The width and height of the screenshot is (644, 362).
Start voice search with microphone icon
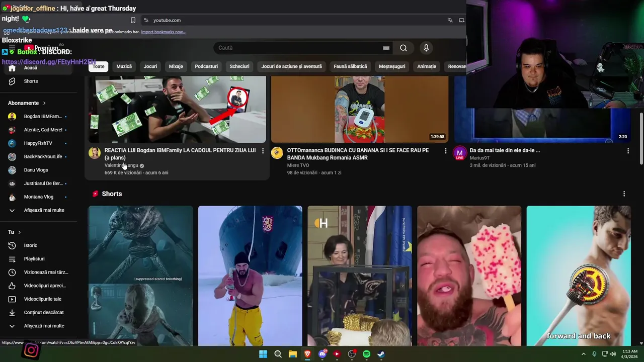(x=426, y=48)
